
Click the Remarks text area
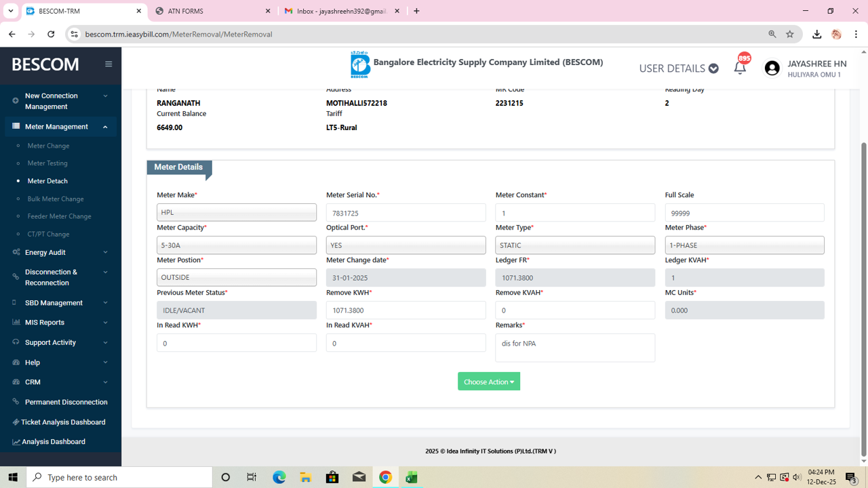click(575, 348)
